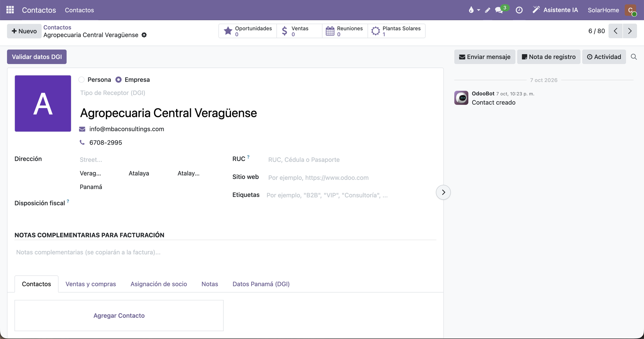The image size is (644, 339).
Task: Click Validar datos DGI button
Action: click(37, 57)
